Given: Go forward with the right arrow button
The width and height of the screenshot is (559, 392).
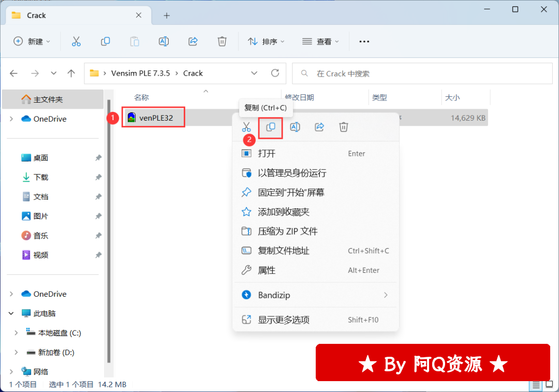Looking at the screenshot, I should point(35,74).
